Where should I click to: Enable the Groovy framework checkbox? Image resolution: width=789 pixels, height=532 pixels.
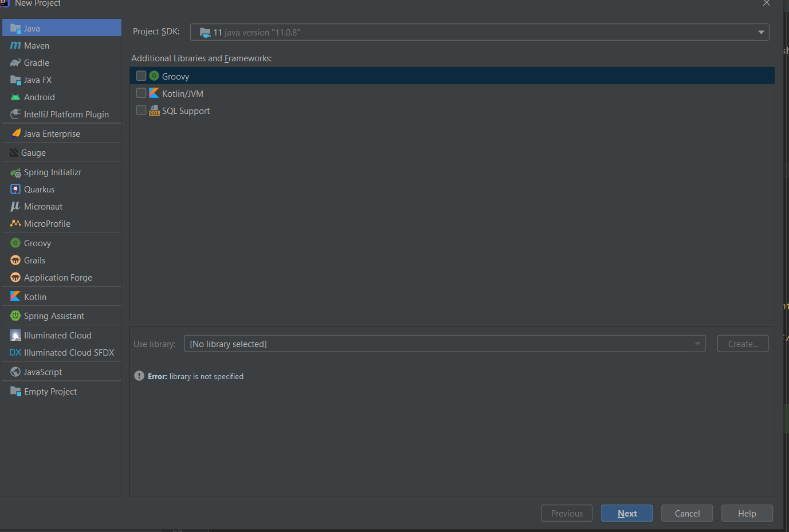point(141,76)
